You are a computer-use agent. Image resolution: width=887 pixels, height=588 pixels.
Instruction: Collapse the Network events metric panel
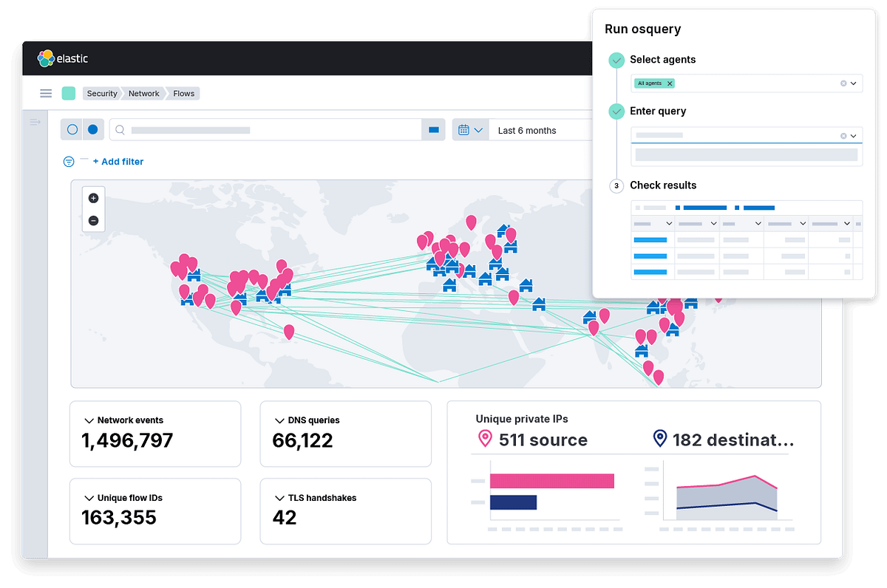click(x=88, y=420)
